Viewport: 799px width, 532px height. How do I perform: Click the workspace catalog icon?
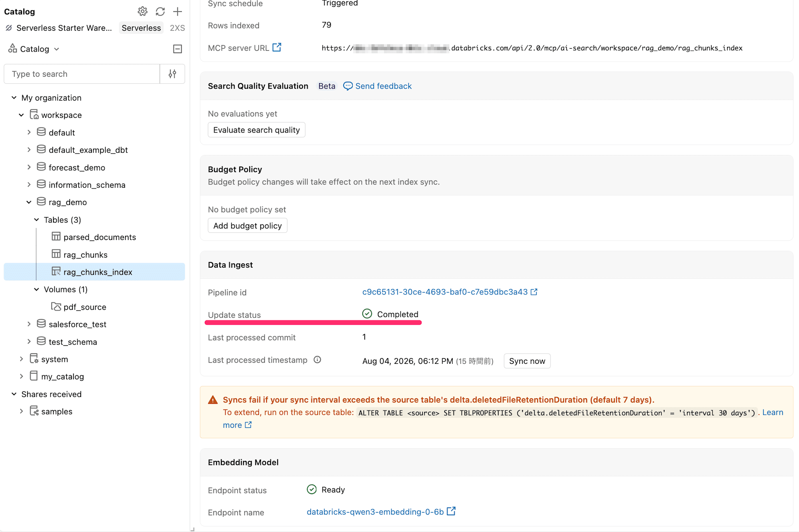coord(34,115)
